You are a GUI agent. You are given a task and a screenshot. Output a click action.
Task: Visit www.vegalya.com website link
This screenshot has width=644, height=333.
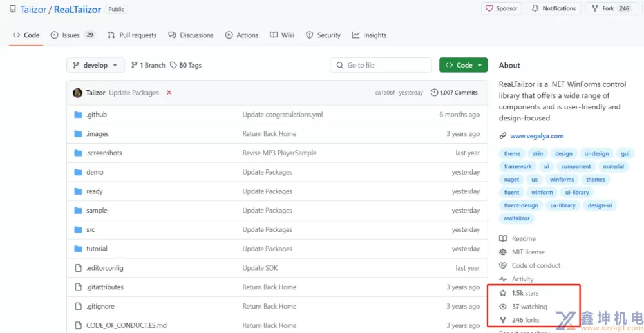(537, 136)
